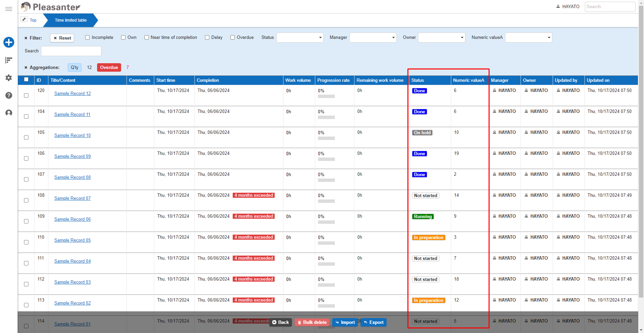The height and width of the screenshot is (333, 644).
Task: Select the checkbox for Sample Record 12
Action: pyautogui.click(x=26, y=96)
